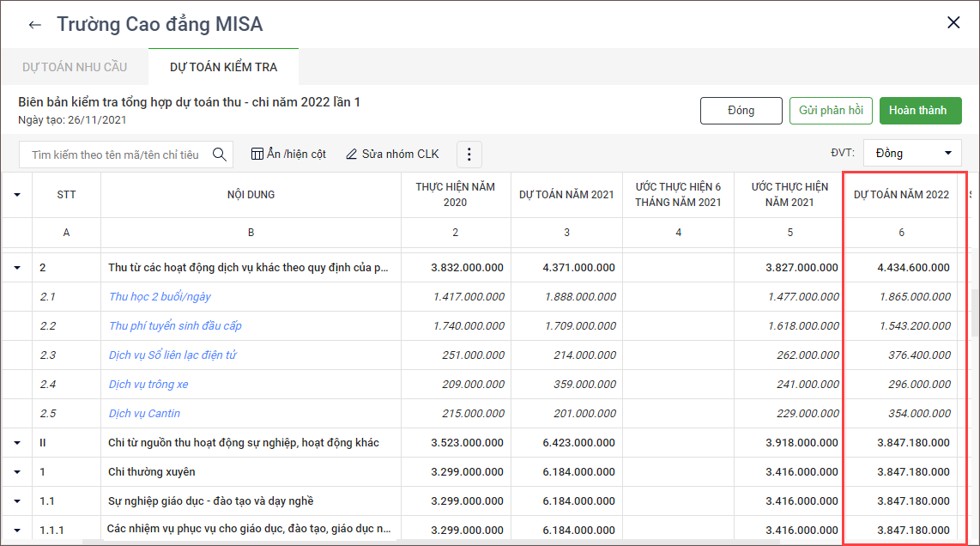Screen dimensions: 980x546
Task: Click Ẩn/hiện cột column toggle
Action: 288,155
